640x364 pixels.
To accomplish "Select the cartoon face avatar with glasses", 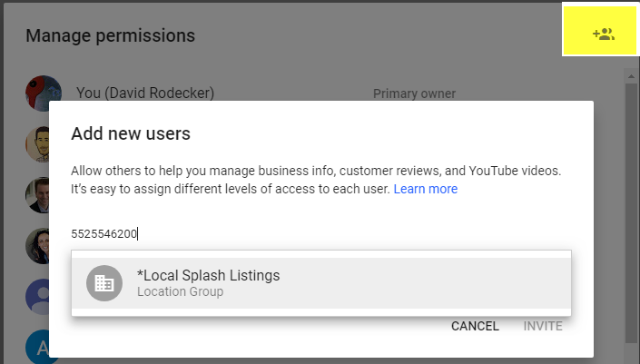I will [37, 144].
